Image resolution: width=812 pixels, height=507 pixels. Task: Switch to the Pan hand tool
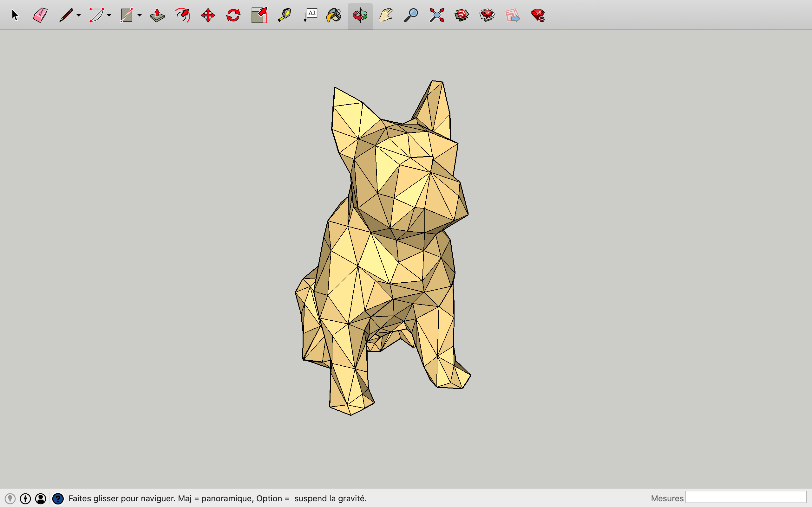pyautogui.click(x=385, y=15)
